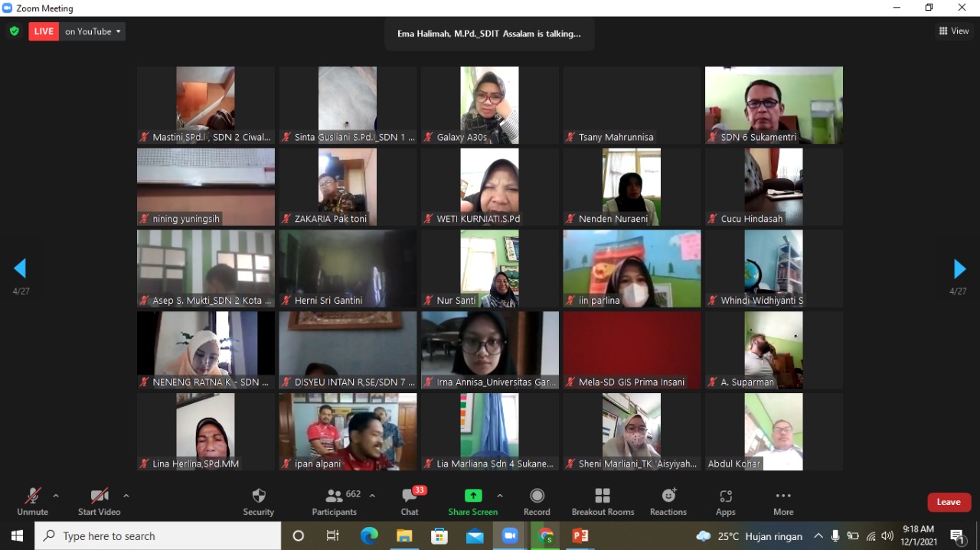Unmute the microphone
Screen dimensions: 980x550
tap(32, 501)
